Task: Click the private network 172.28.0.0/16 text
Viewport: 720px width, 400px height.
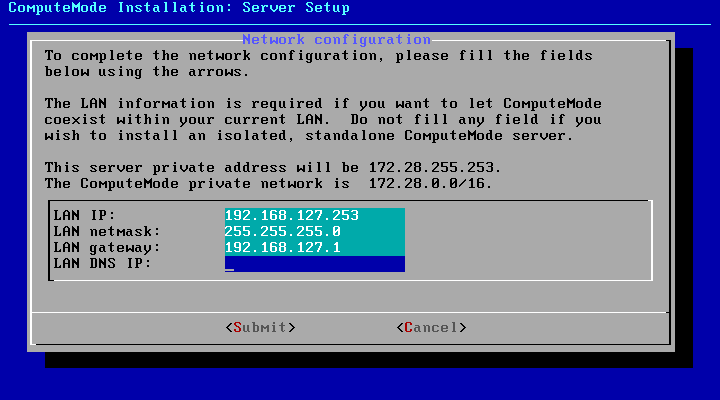Action: pyautogui.click(x=430, y=184)
